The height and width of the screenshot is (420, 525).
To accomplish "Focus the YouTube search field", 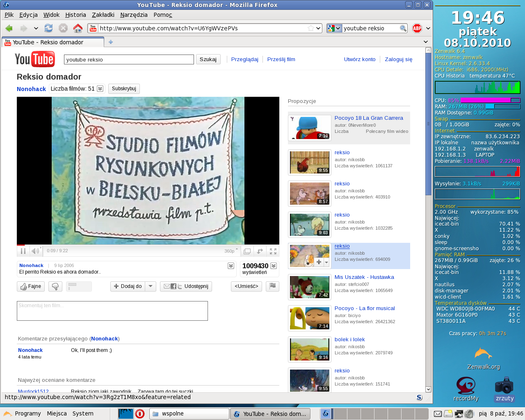I will (x=129, y=59).
